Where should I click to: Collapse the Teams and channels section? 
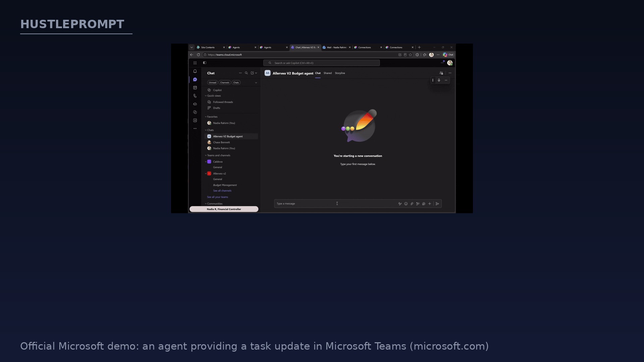(206, 156)
